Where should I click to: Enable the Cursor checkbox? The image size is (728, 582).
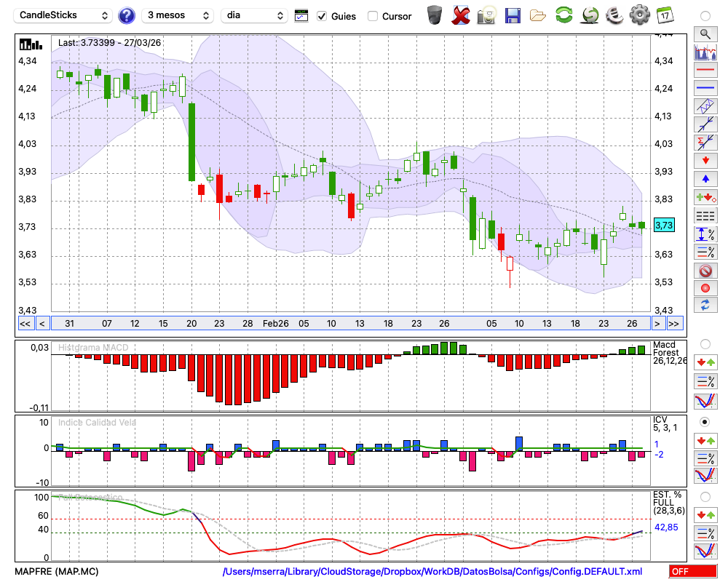373,16
